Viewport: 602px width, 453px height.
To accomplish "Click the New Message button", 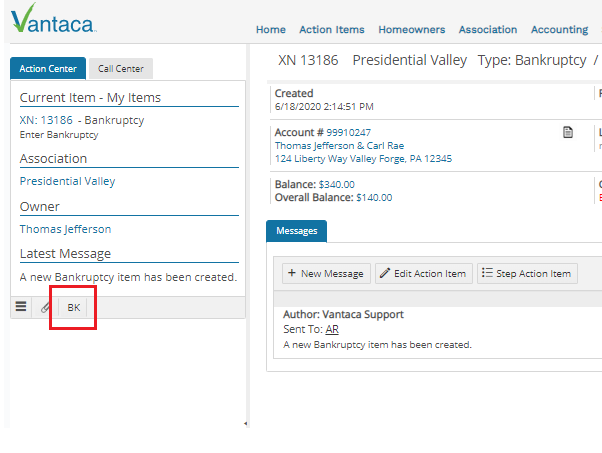I will (325, 273).
